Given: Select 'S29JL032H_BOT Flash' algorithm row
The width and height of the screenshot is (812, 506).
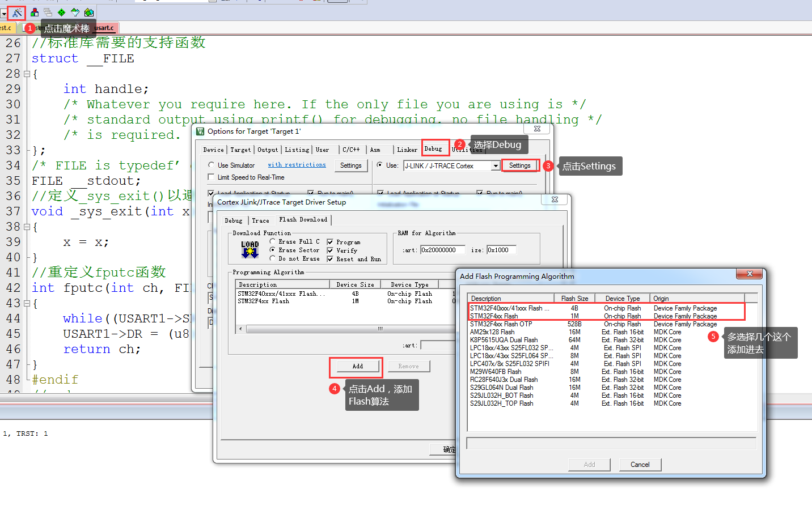Looking at the screenshot, I should tap(607, 396).
